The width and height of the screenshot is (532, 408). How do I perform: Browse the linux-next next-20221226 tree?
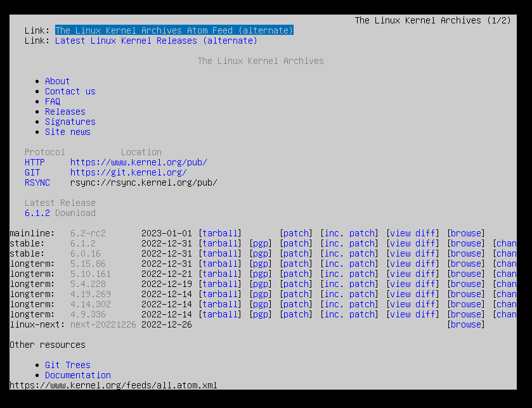click(466, 325)
